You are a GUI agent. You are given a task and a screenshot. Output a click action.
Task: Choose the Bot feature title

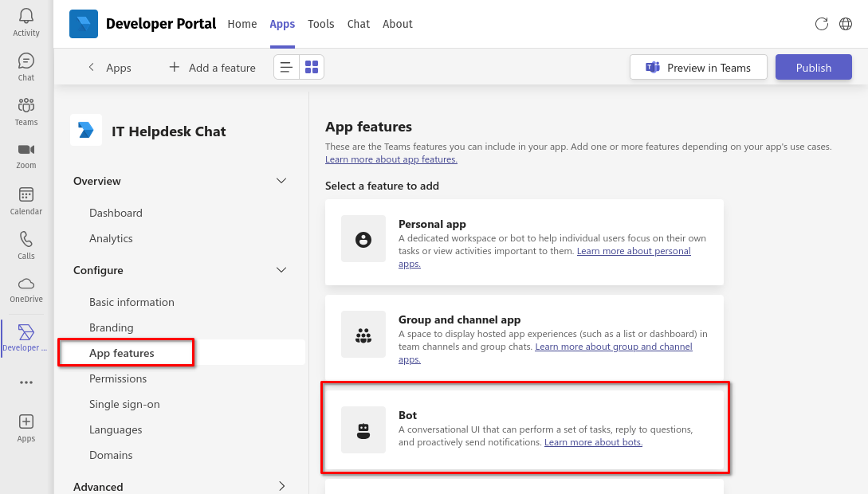tap(407, 415)
